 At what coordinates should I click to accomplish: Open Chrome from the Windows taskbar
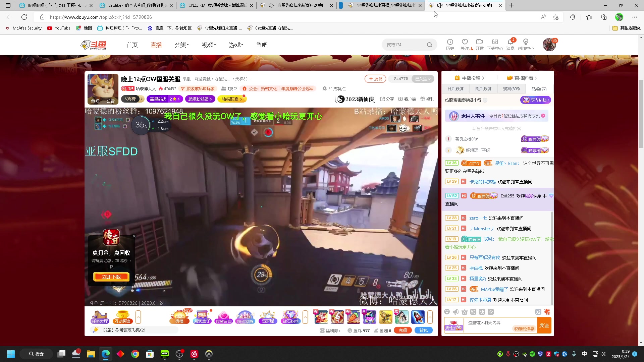135,354
